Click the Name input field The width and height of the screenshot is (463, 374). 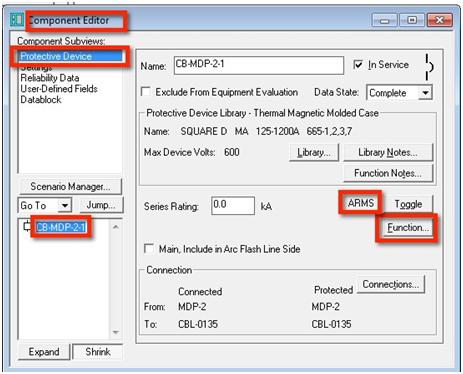point(259,65)
